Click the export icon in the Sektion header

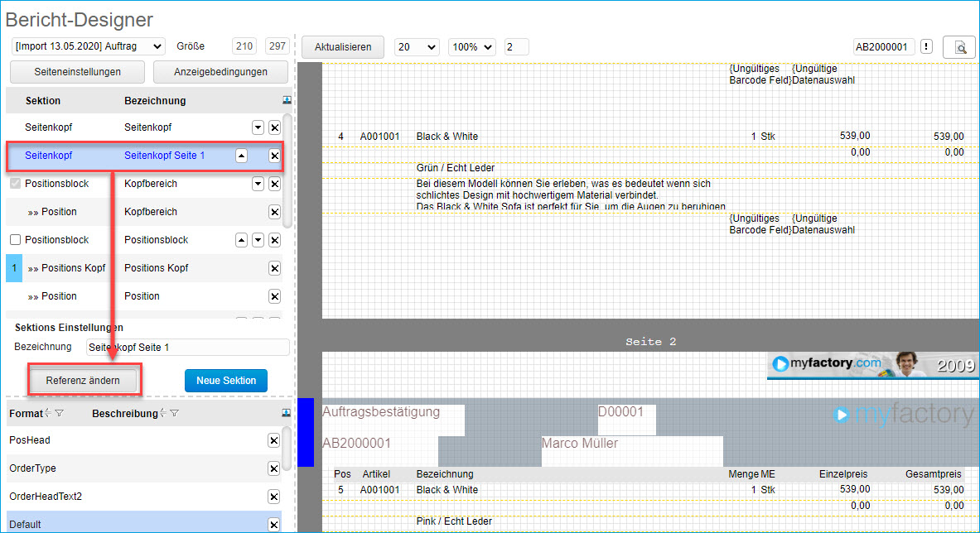[287, 100]
